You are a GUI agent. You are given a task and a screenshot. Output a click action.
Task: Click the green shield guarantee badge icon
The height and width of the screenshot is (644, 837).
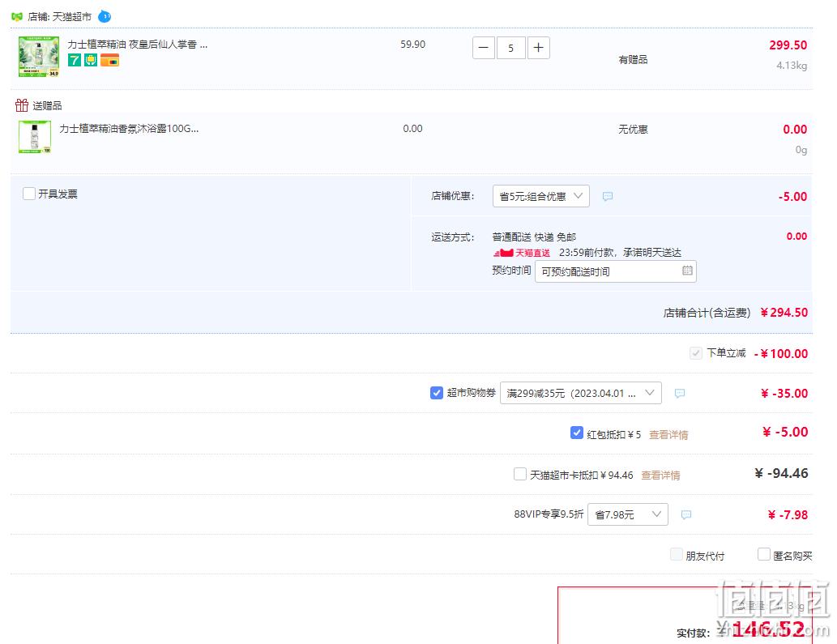(x=91, y=60)
